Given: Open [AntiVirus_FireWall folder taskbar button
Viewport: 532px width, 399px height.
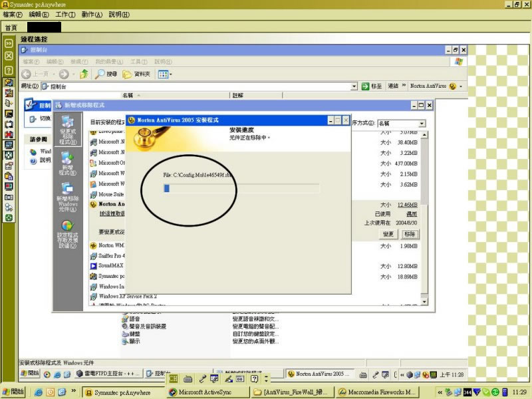Looking at the screenshot, I should (x=293, y=392).
